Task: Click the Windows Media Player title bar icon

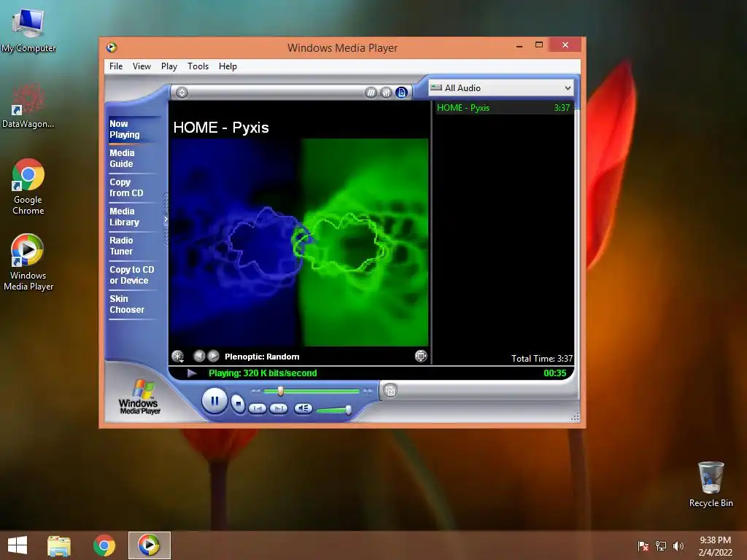Action: [x=112, y=47]
